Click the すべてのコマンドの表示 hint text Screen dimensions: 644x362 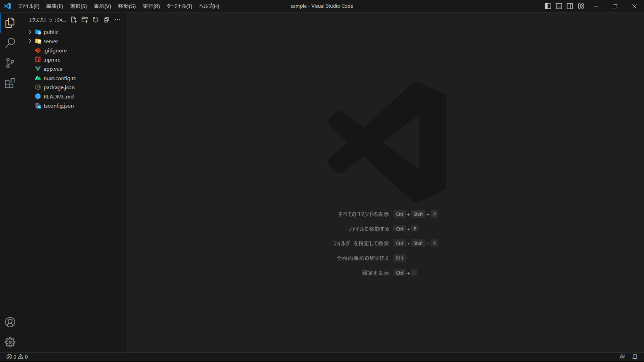pyautogui.click(x=363, y=214)
